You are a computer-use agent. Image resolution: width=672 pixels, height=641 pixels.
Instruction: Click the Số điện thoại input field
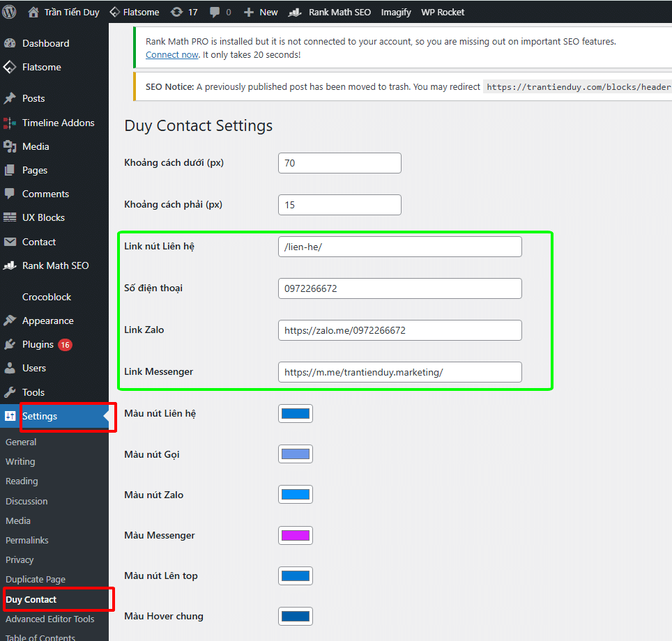[399, 288]
